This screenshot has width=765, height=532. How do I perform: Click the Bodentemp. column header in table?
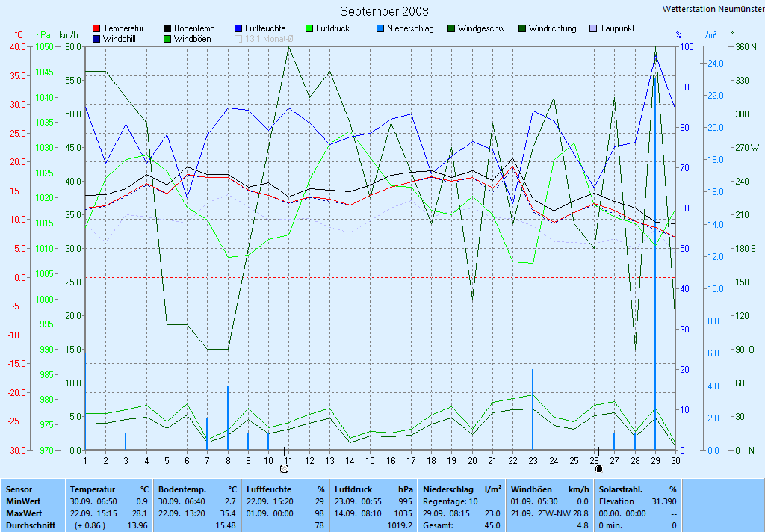click(x=182, y=489)
